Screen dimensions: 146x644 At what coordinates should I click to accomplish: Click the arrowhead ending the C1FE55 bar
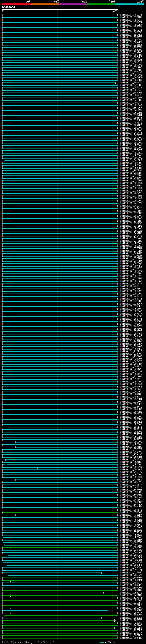click(102, 573)
